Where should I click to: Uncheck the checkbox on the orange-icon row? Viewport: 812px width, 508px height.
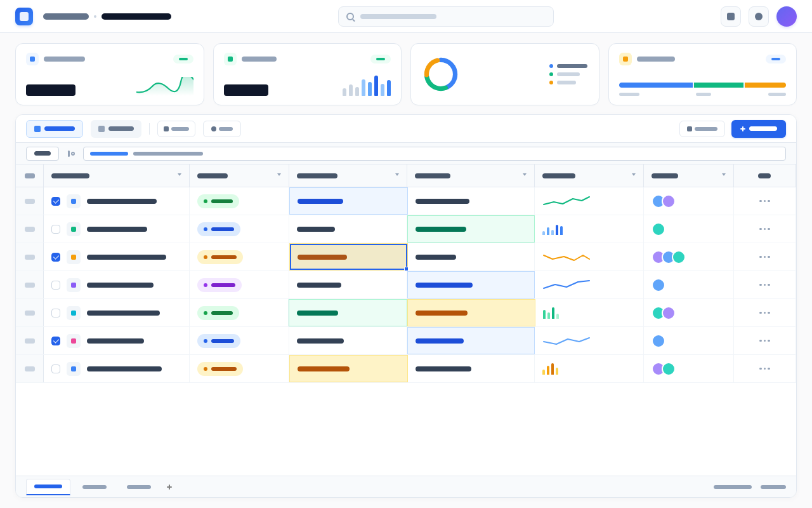pos(56,257)
